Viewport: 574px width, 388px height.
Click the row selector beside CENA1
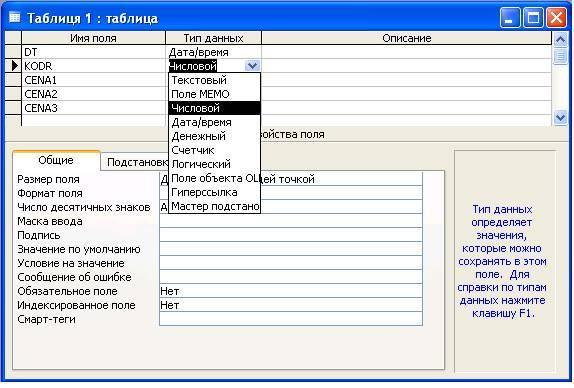pos(13,80)
